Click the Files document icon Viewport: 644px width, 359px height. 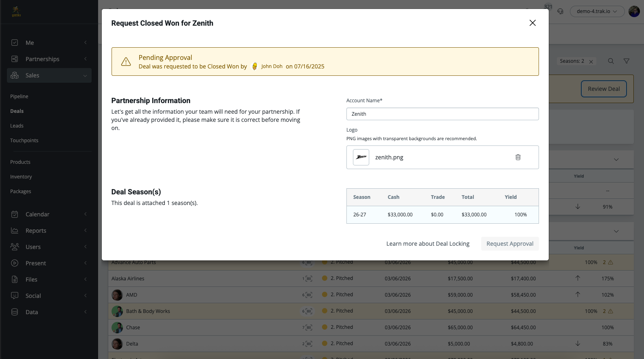click(15, 280)
